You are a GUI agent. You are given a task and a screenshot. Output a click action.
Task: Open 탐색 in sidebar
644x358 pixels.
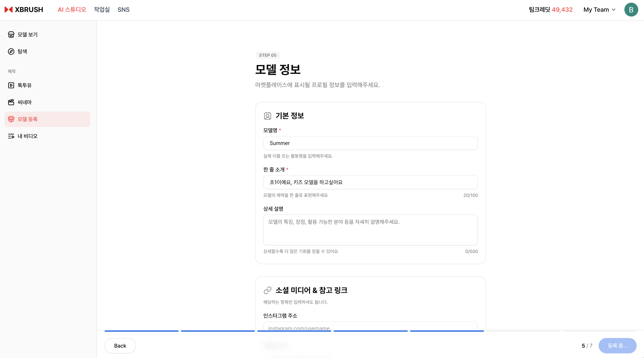coord(47,52)
